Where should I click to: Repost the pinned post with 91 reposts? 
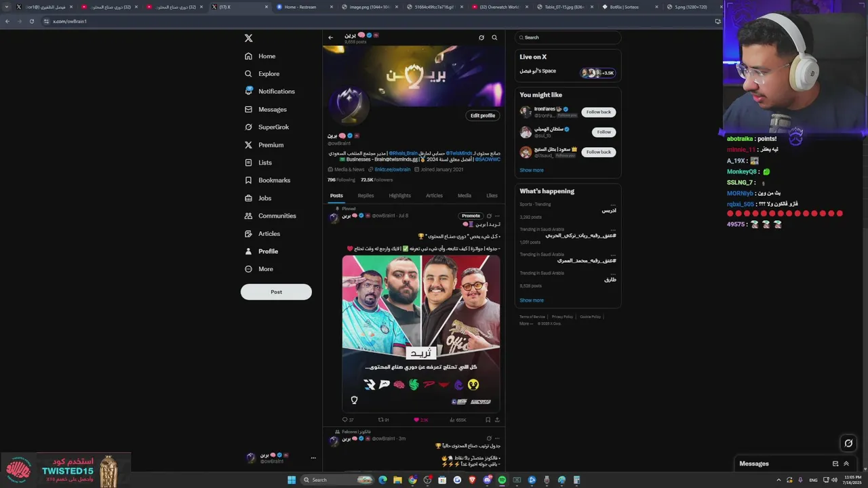[383, 420]
